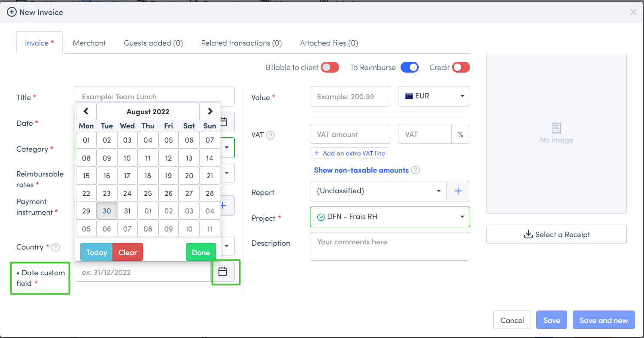
Task: Go to next month in calendar
Action: [210, 111]
